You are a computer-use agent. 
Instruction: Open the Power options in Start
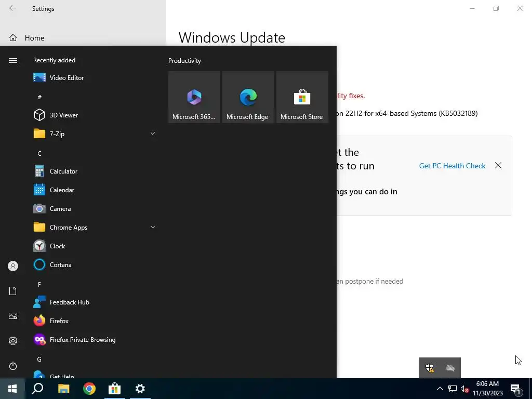click(x=13, y=366)
